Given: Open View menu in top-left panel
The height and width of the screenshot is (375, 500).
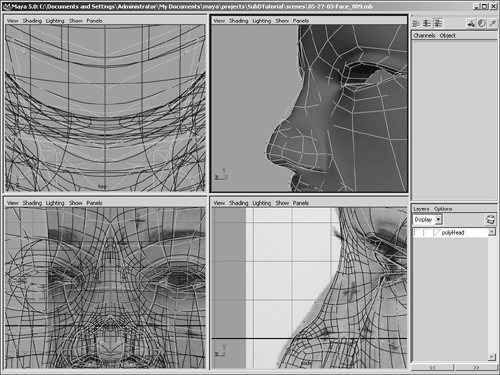Looking at the screenshot, I should [x=13, y=21].
